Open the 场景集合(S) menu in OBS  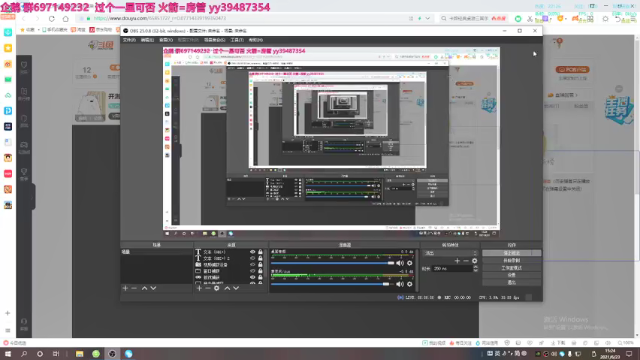coord(215,40)
